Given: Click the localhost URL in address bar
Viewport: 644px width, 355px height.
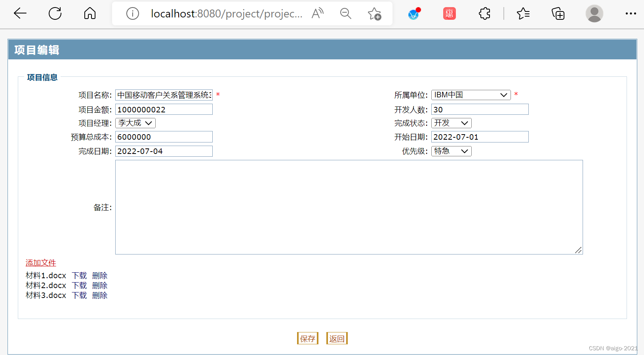Looking at the screenshot, I should coord(226,14).
